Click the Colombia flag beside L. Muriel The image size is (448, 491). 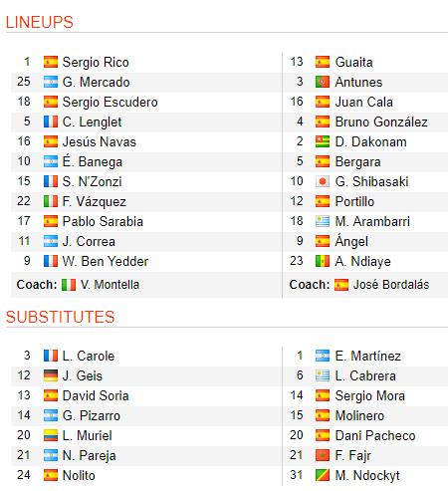point(51,435)
